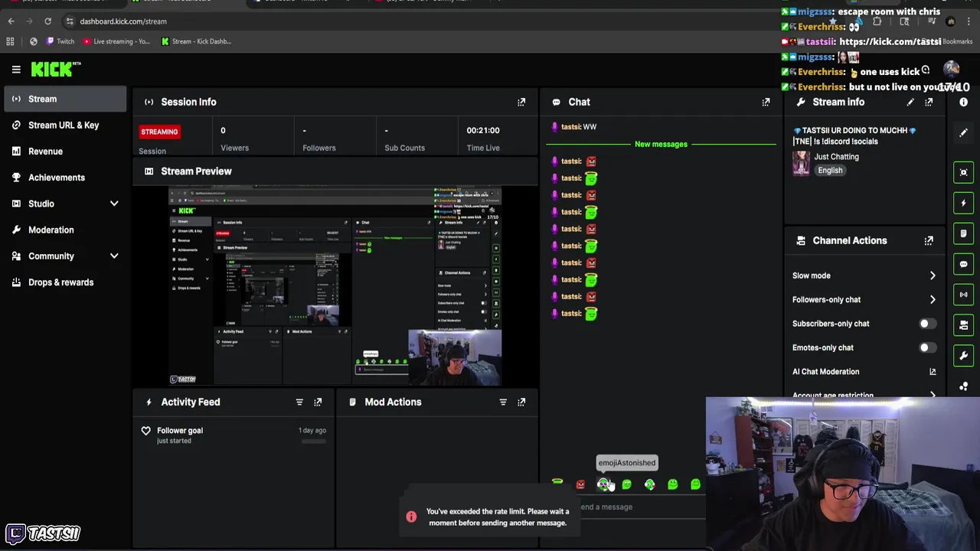Toggle the note widget in right rail
This screenshot has height=551, width=980.
point(964,233)
